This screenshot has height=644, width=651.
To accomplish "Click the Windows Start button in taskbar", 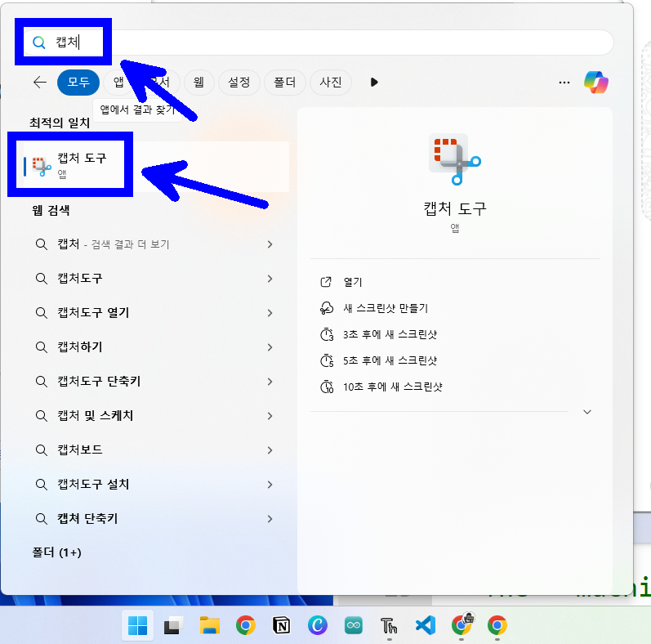I will point(137,625).
